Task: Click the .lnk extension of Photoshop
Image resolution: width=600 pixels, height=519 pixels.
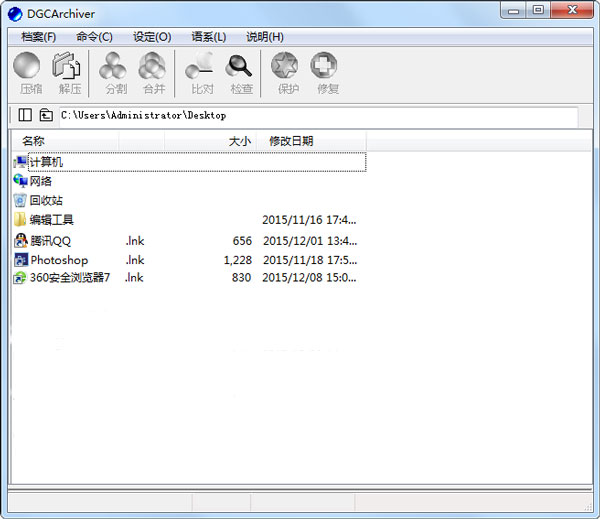Action: pos(135,260)
